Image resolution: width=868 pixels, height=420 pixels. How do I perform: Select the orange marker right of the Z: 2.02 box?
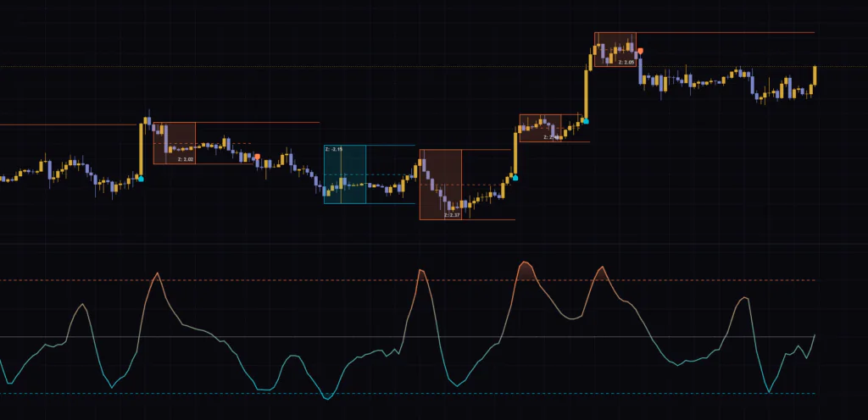click(x=258, y=157)
